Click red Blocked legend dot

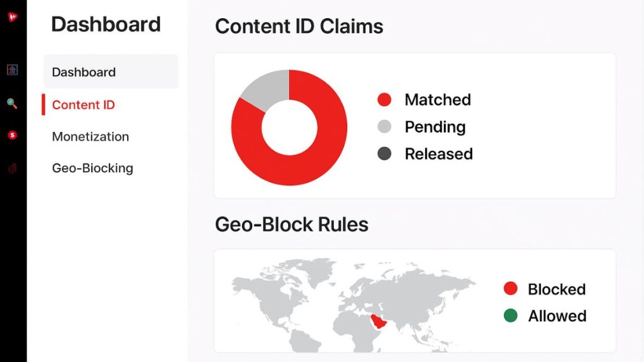(511, 288)
